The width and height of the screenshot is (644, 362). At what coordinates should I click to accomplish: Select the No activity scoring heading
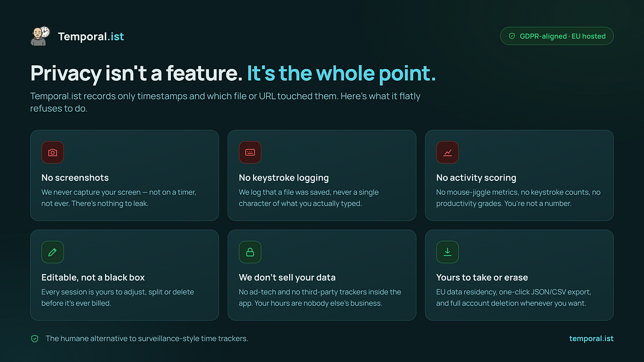[x=476, y=178]
